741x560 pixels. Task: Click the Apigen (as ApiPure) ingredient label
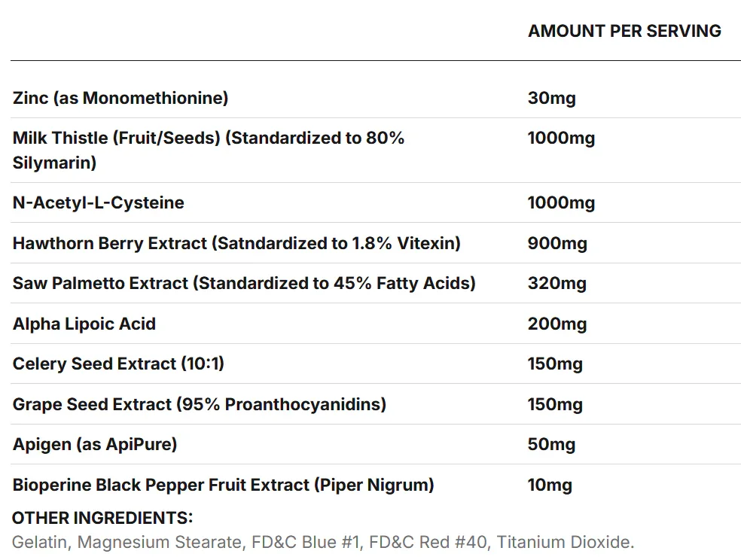95,445
